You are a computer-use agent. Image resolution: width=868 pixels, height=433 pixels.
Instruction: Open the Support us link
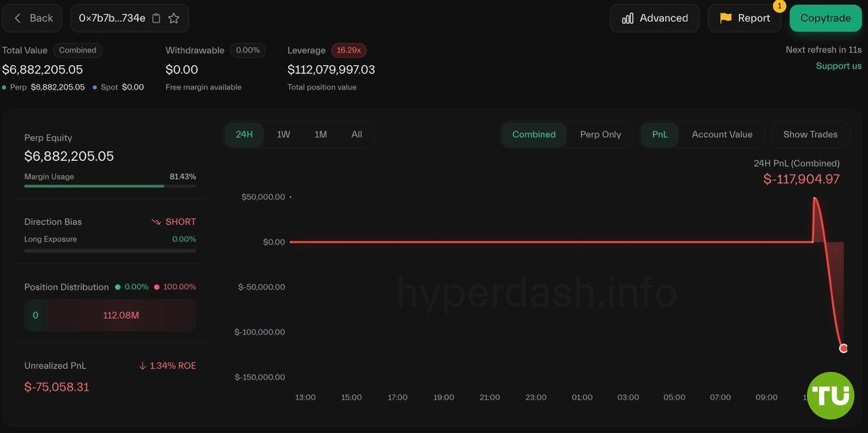click(x=838, y=66)
